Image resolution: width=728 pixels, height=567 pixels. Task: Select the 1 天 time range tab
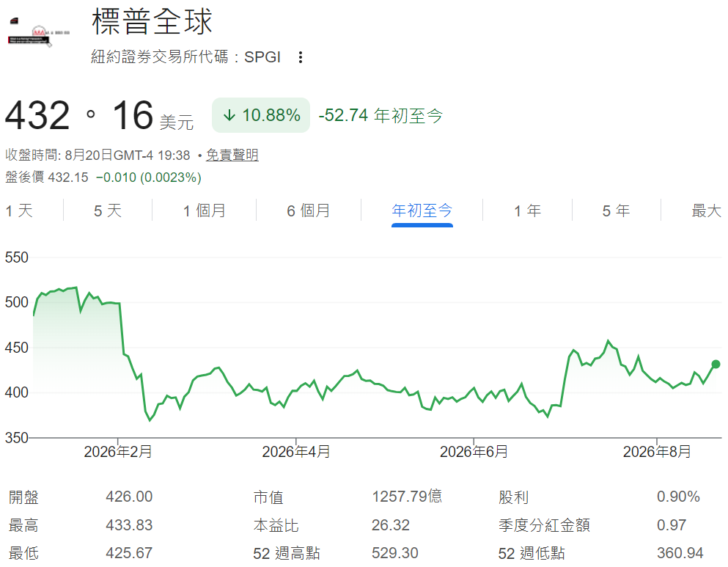tap(19, 211)
